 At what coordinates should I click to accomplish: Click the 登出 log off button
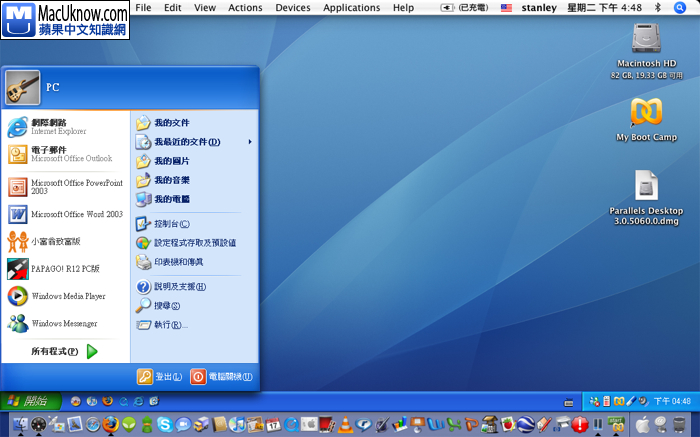coord(159,376)
